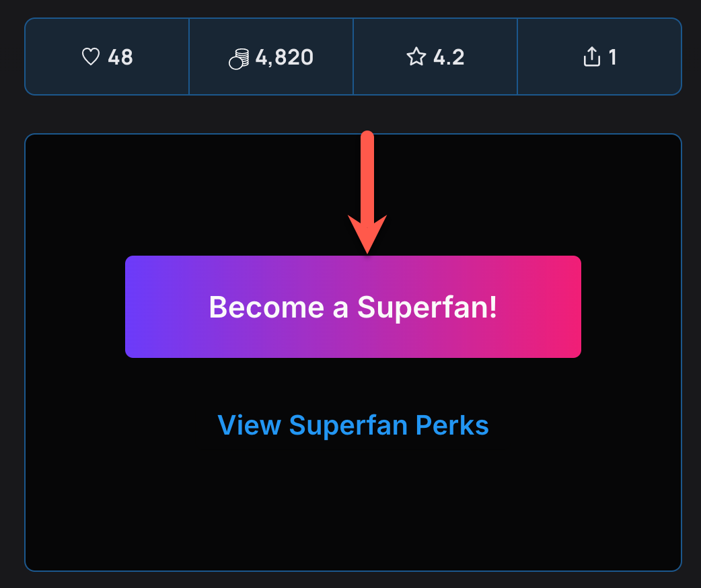Tap the star rating icon
The width and height of the screenshot is (701, 588).
(416, 57)
